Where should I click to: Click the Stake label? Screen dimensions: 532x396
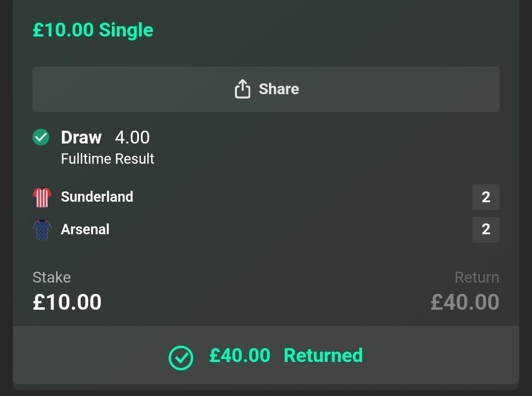point(52,277)
